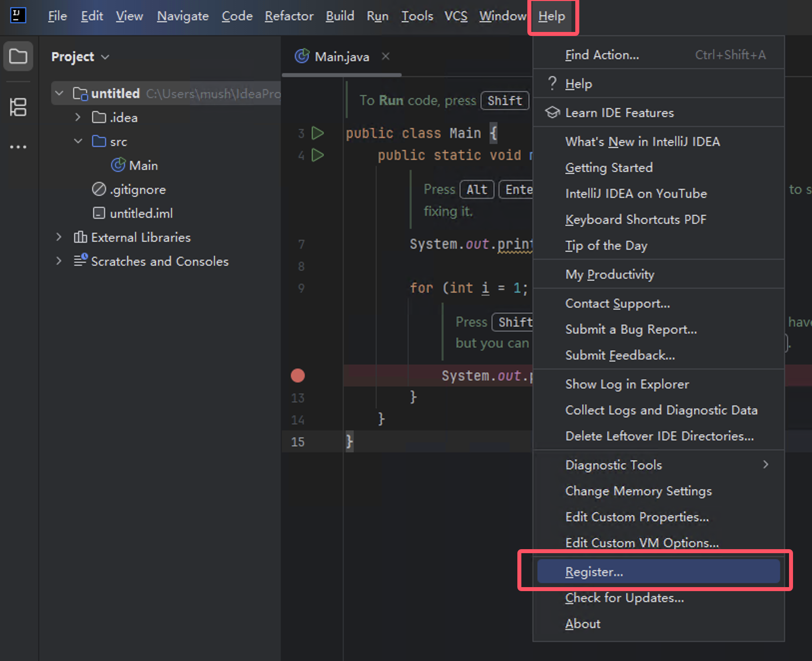
Task: Choose Getting Started
Action: pyautogui.click(x=659, y=167)
